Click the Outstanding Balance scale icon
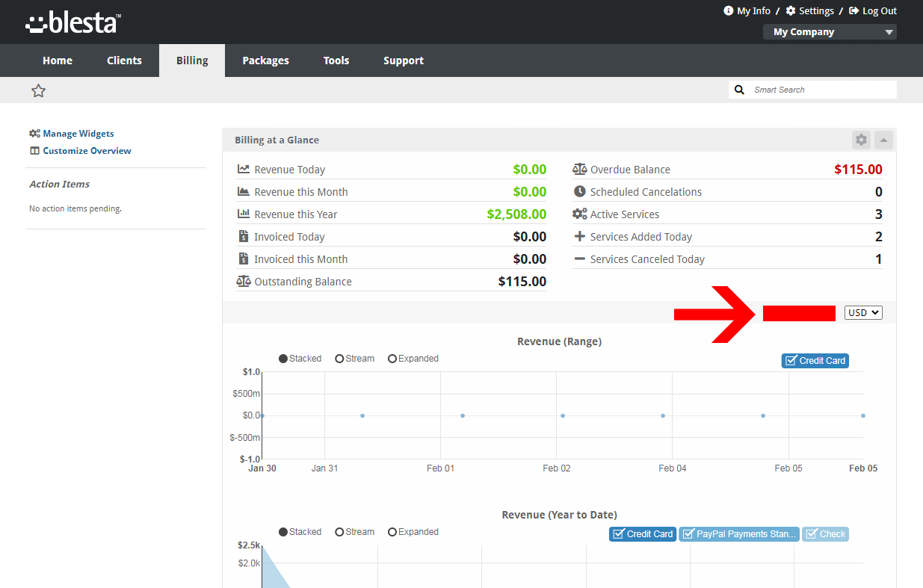Screen dimensions: 923x588 (x=244, y=282)
